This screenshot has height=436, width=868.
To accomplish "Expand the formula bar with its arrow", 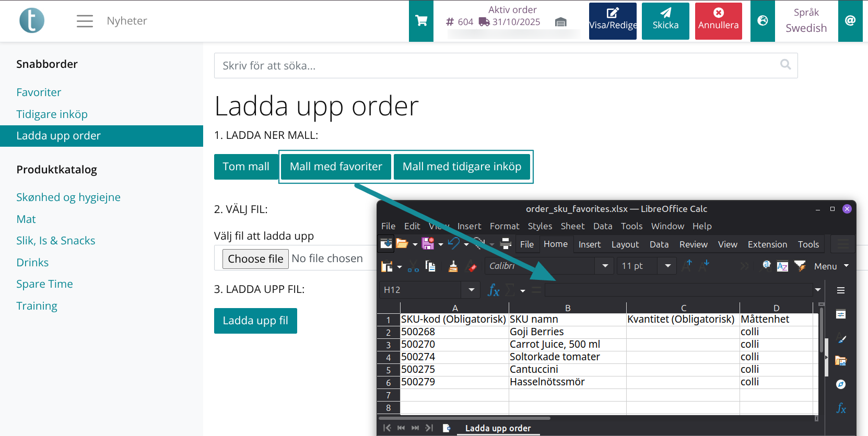I will [818, 290].
